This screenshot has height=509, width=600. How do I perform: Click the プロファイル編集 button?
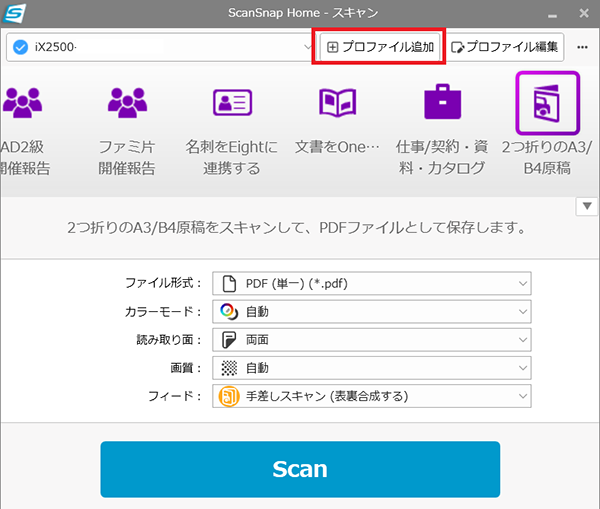click(504, 47)
